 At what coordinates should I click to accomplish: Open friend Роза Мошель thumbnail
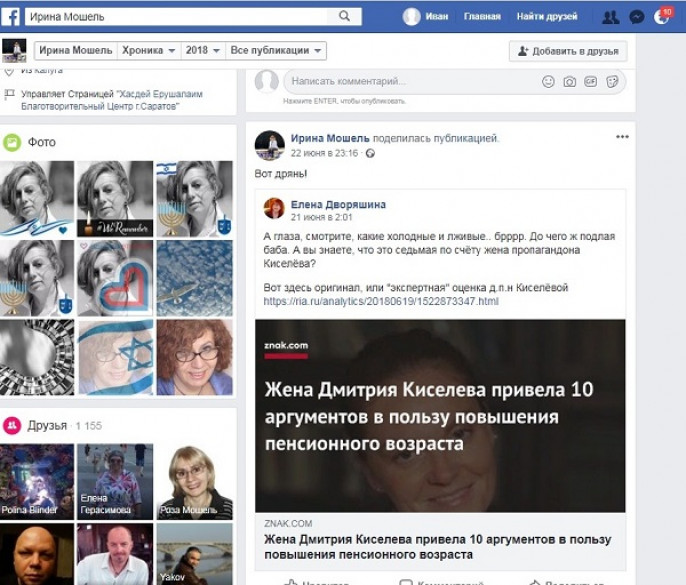[x=195, y=482]
